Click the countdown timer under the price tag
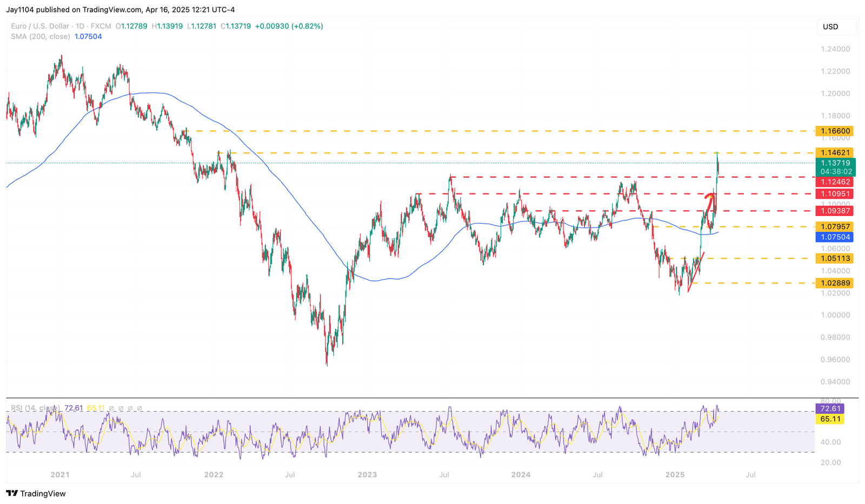 [x=835, y=171]
